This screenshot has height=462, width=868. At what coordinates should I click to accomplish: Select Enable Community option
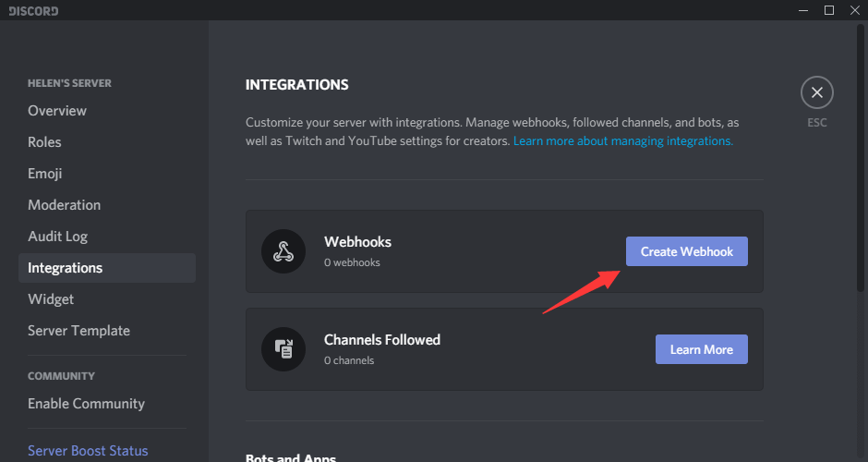(x=87, y=404)
